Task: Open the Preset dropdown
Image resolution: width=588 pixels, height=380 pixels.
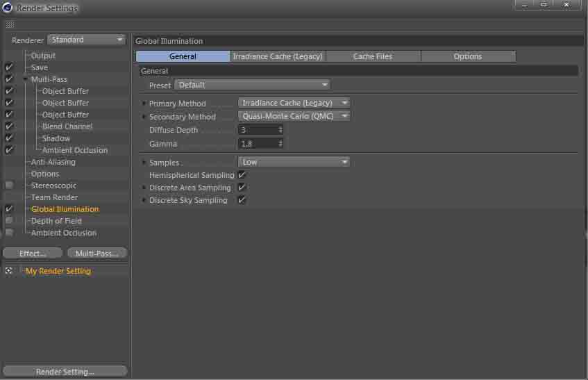Action: click(x=252, y=85)
